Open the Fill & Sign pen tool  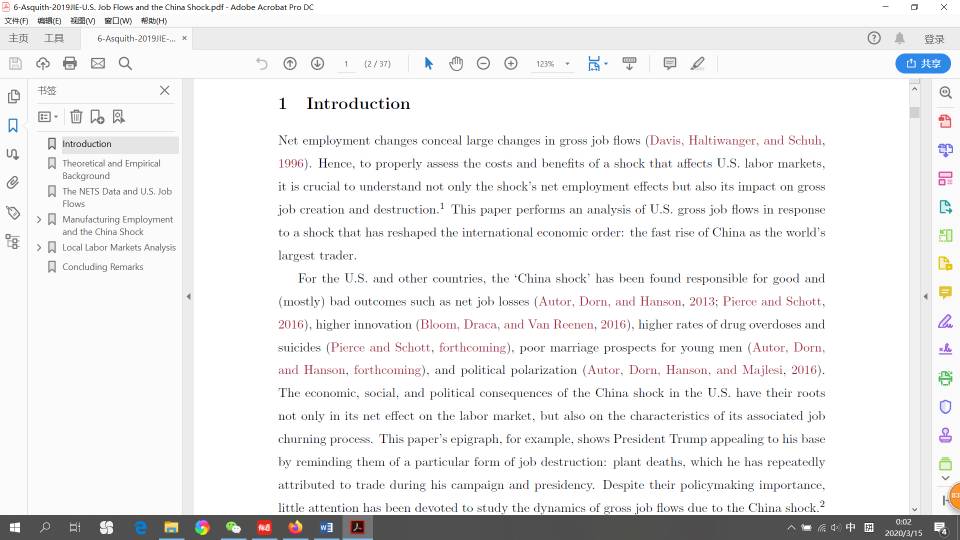tap(945, 321)
